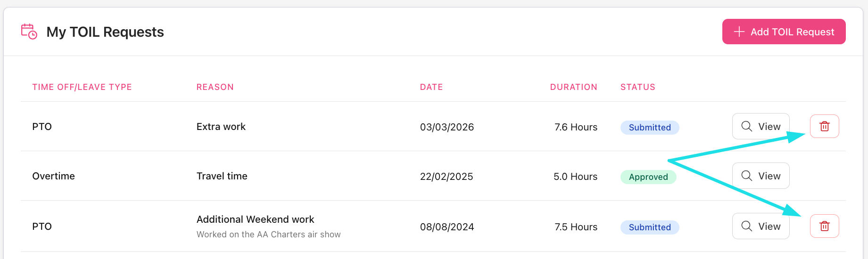
Task: Click the Reason column header
Action: click(x=215, y=87)
